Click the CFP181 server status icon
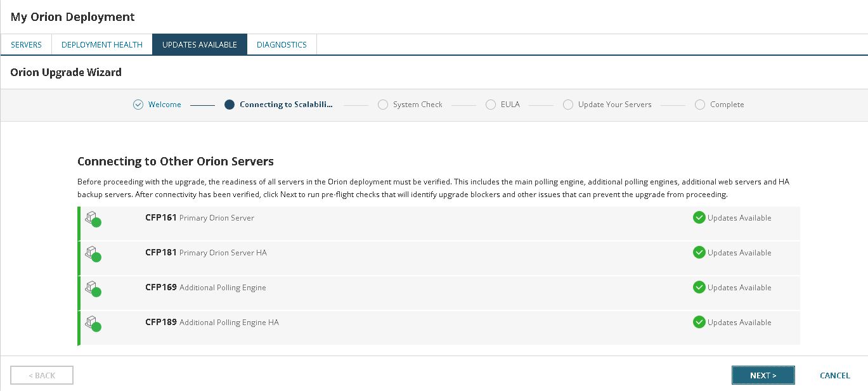 point(93,253)
